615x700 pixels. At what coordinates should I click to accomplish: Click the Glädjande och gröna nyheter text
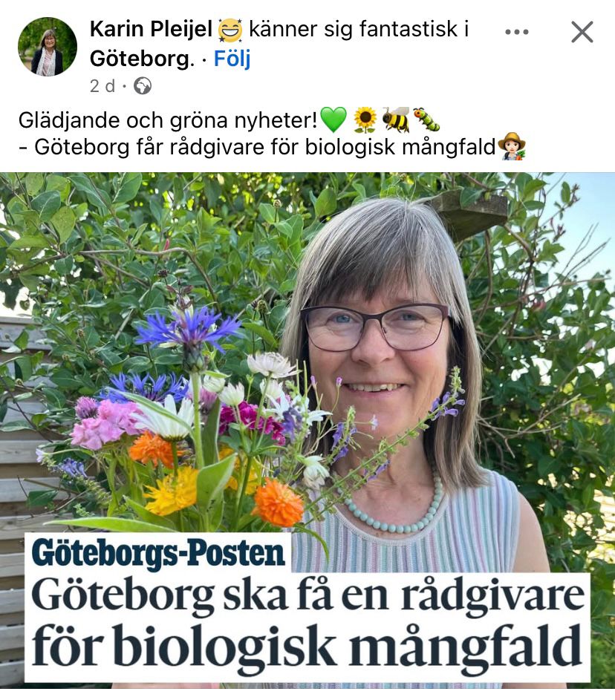[x=168, y=120]
